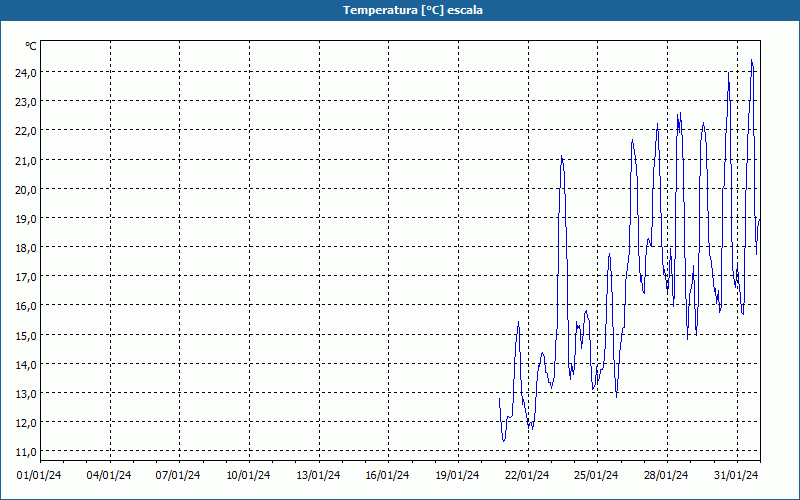Select the 15,0 y-axis value
The height and width of the screenshot is (500, 800).
point(26,335)
